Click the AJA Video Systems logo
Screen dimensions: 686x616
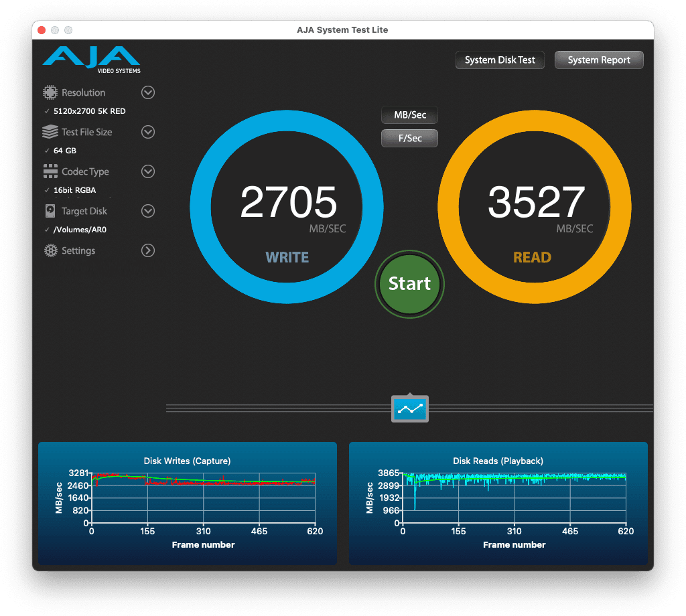coord(91,60)
